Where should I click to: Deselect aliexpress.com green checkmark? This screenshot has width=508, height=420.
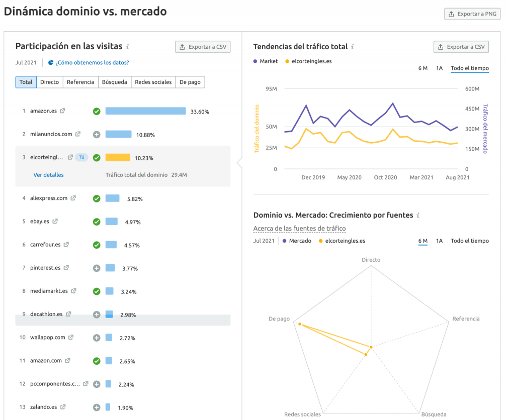pyautogui.click(x=97, y=198)
